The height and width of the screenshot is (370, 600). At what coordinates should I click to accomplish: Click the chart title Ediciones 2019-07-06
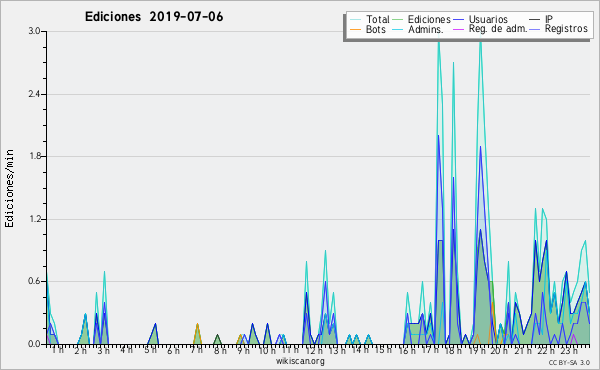pyautogui.click(x=154, y=17)
